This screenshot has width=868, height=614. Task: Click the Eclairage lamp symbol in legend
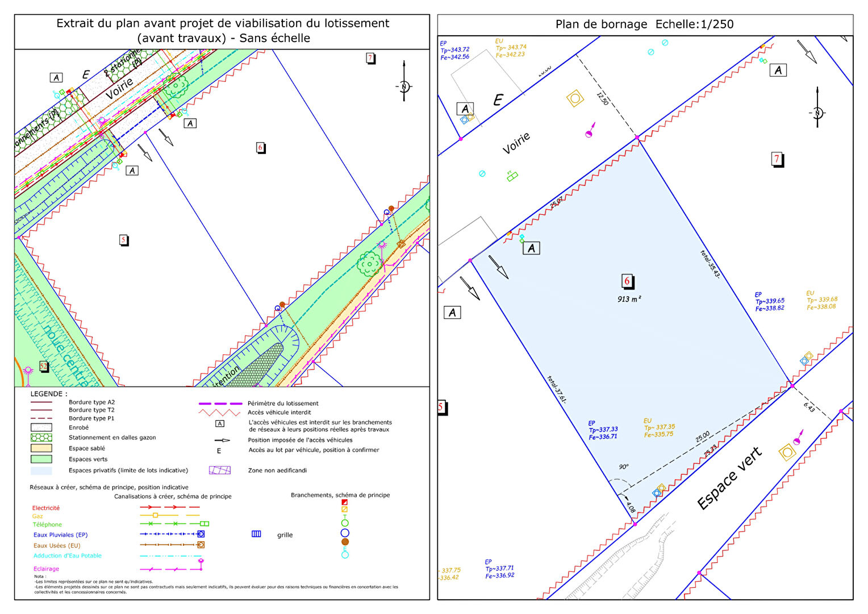pos(201,563)
